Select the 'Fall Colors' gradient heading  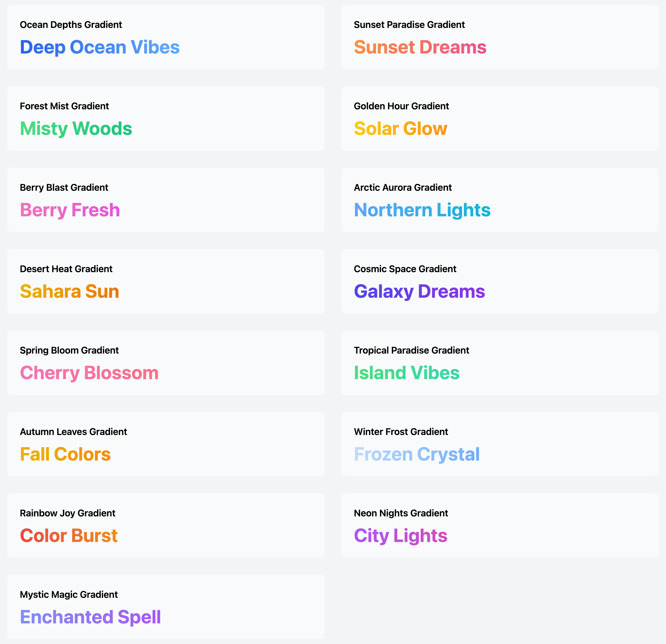pos(65,454)
